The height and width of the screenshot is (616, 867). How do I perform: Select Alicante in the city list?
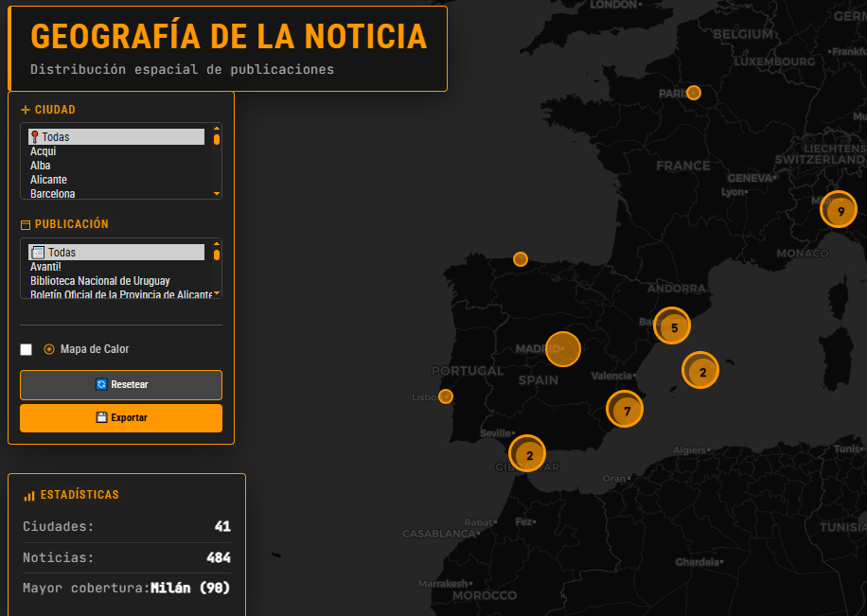[x=48, y=179]
